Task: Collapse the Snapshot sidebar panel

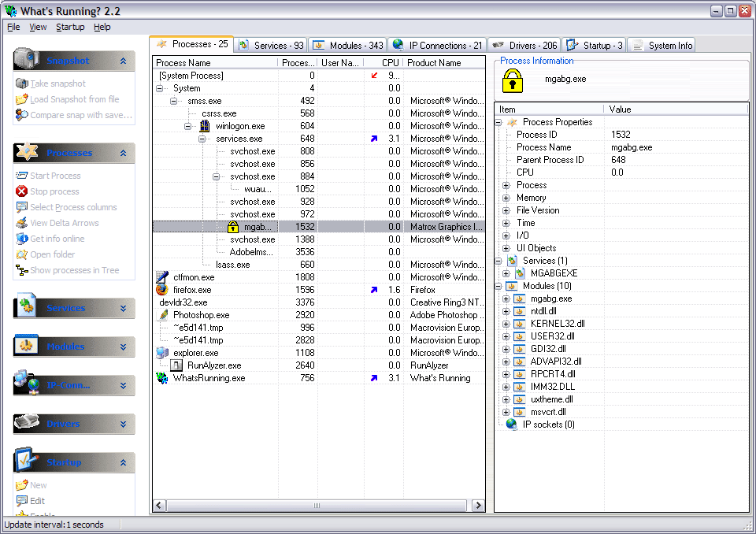Action: click(x=124, y=61)
